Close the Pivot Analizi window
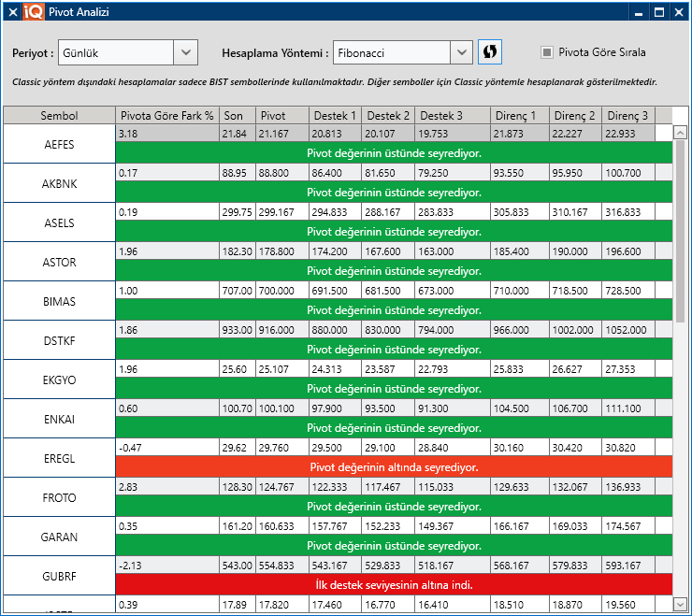 680,12
